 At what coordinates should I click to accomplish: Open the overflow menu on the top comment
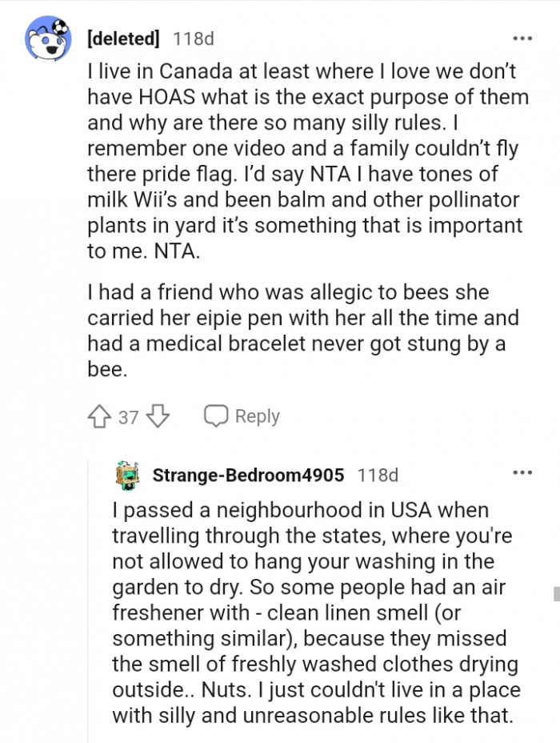click(524, 37)
